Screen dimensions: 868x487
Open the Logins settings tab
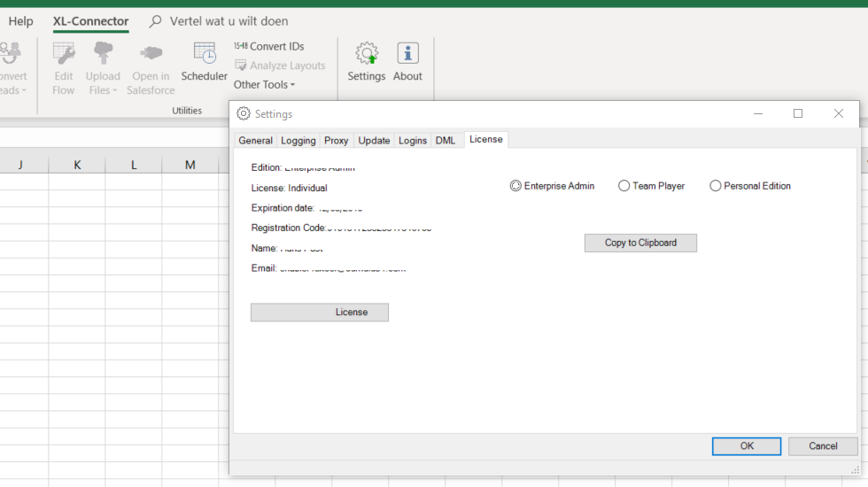tap(413, 141)
